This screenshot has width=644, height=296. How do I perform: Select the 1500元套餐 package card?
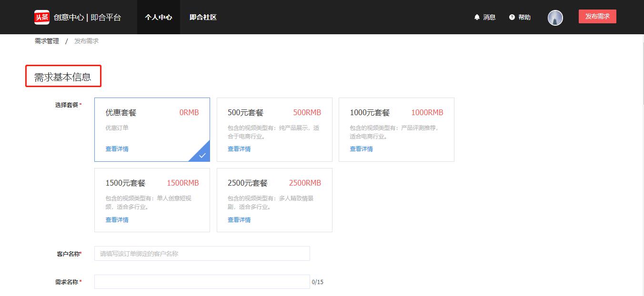[152, 200]
